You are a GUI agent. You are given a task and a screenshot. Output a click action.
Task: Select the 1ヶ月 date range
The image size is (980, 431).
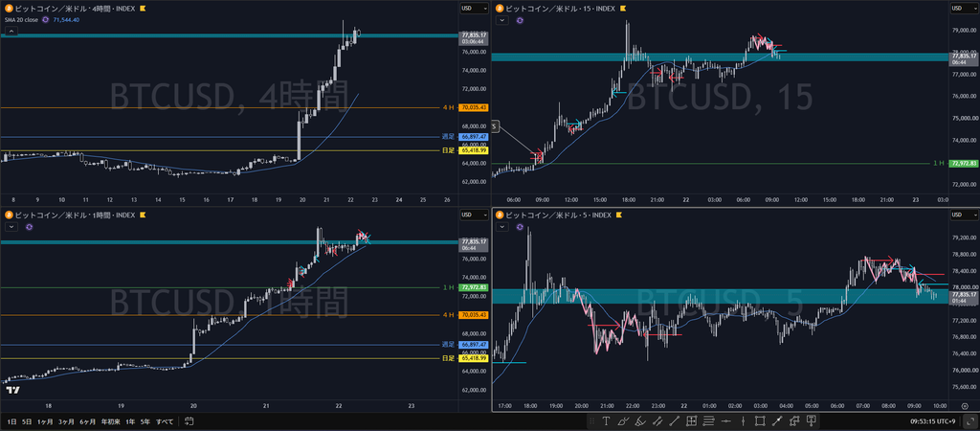45,421
